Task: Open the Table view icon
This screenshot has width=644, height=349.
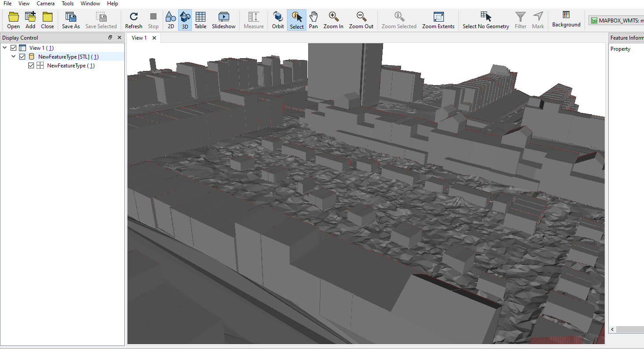Action: click(201, 20)
